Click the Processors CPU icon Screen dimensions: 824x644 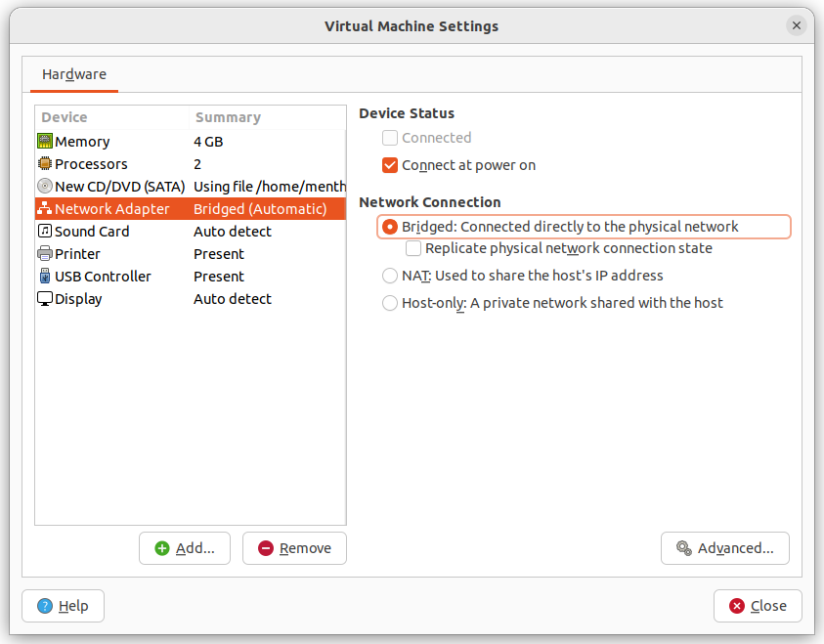[x=45, y=163]
